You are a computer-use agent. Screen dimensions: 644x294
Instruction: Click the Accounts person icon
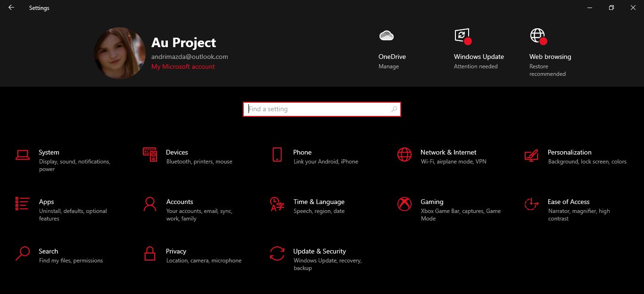tap(150, 204)
